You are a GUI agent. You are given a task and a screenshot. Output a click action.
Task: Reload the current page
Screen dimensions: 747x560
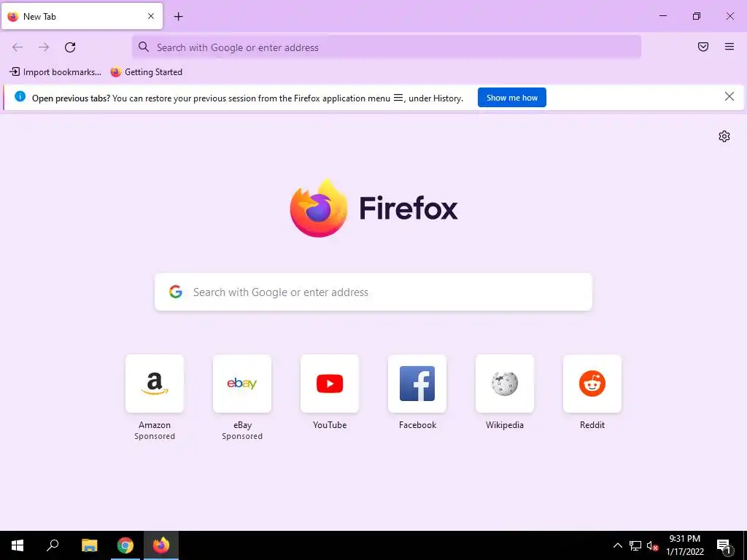point(70,47)
